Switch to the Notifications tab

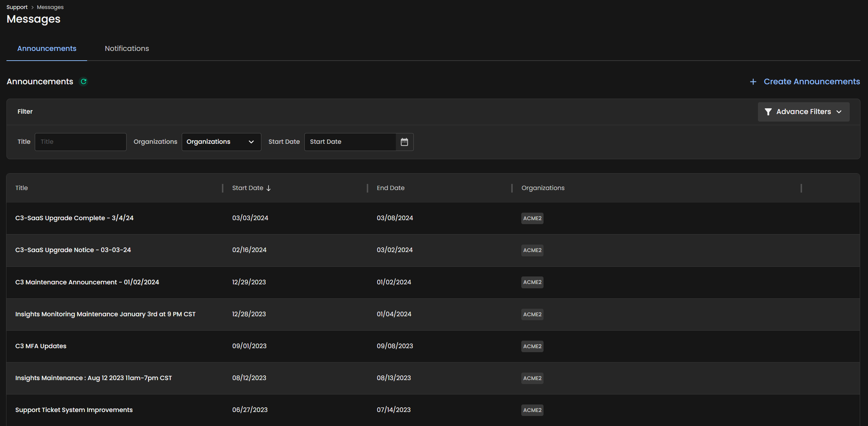(x=127, y=48)
